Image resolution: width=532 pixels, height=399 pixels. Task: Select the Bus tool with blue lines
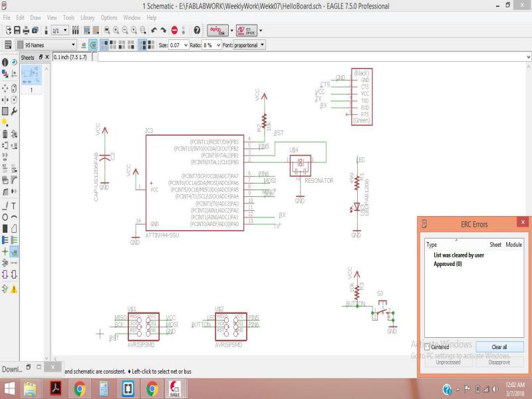5,240
